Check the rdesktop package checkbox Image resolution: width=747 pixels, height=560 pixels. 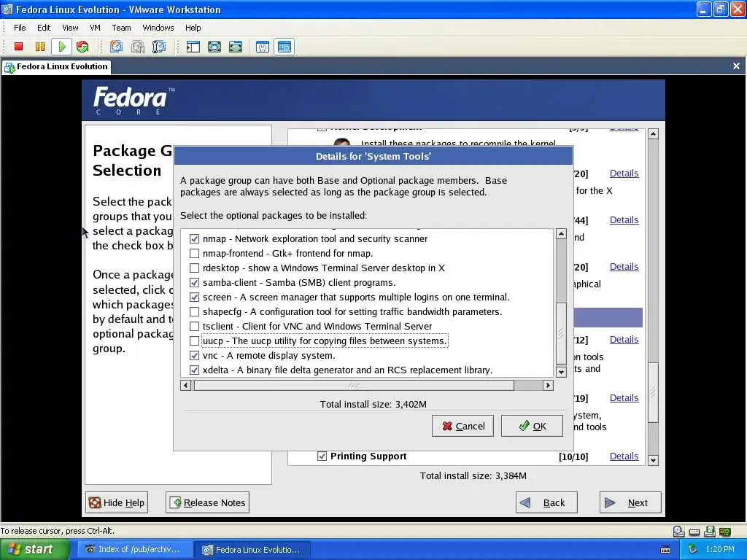pyautogui.click(x=194, y=268)
